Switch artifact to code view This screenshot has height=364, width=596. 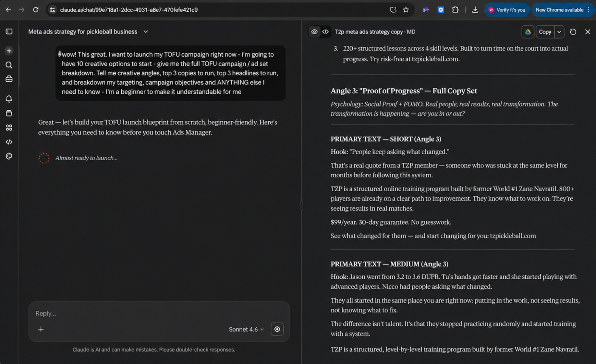tap(325, 32)
